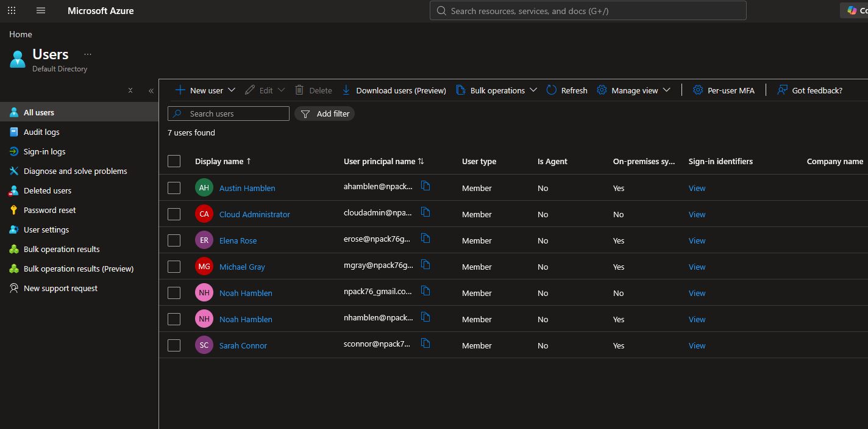Viewport: 868px width, 429px height.
Task: Copy Cloud Administrator's user principal name
Action: [425, 212]
